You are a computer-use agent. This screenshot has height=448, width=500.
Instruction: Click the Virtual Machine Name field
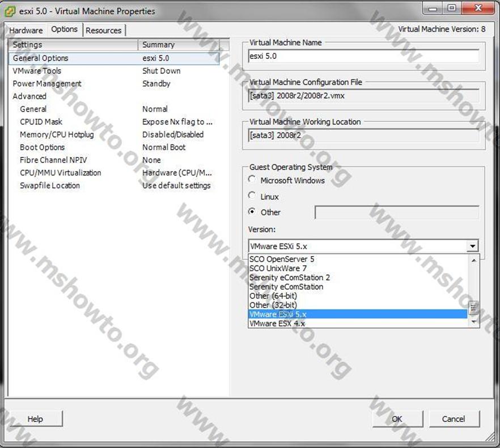[363, 57]
